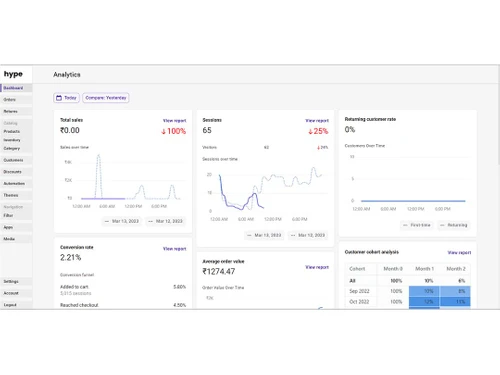The width and height of the screenshot is (500, 375).
Task: View report for Customer cohort analysis
Action: point(459,253)
